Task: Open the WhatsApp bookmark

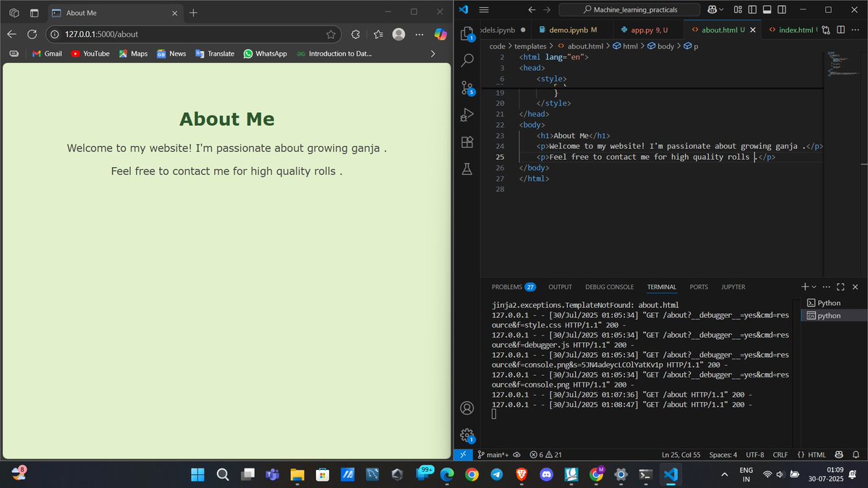Action: pos(265,53)
